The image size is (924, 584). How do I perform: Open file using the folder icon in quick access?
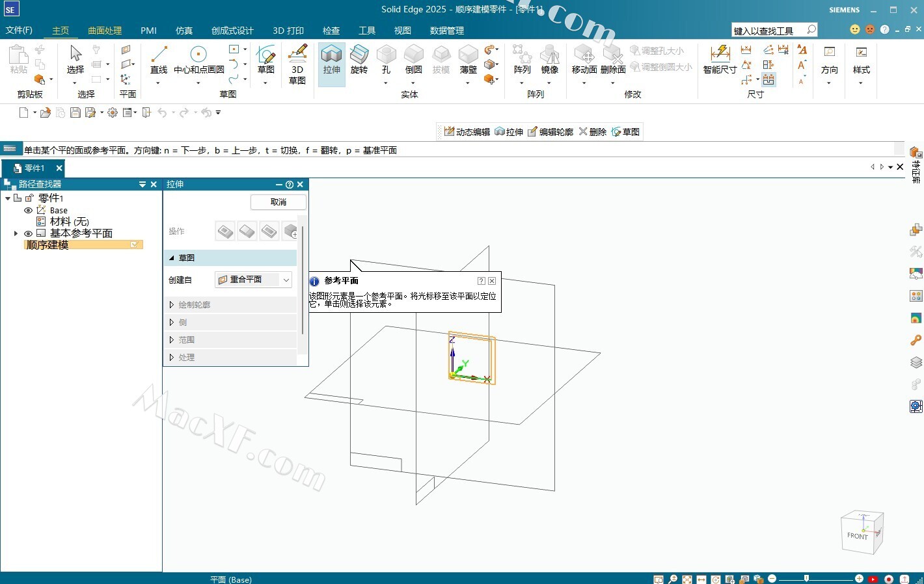(45, 113)
